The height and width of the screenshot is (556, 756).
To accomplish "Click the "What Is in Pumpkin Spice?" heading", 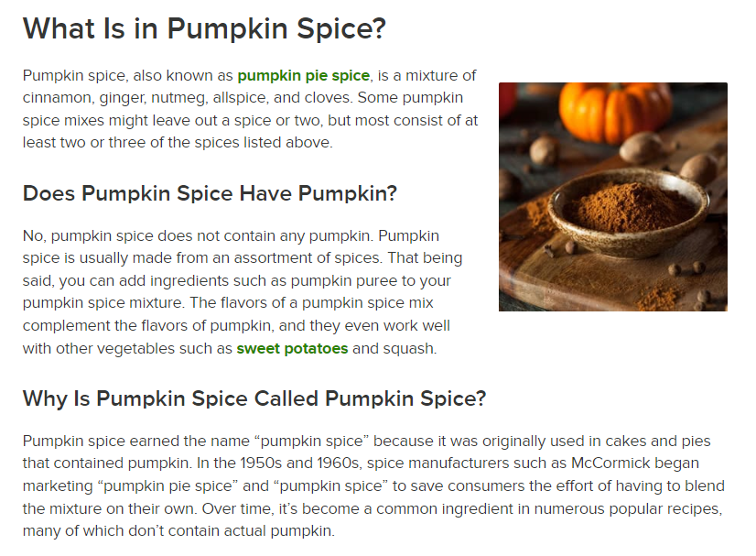I will [204, 28].
